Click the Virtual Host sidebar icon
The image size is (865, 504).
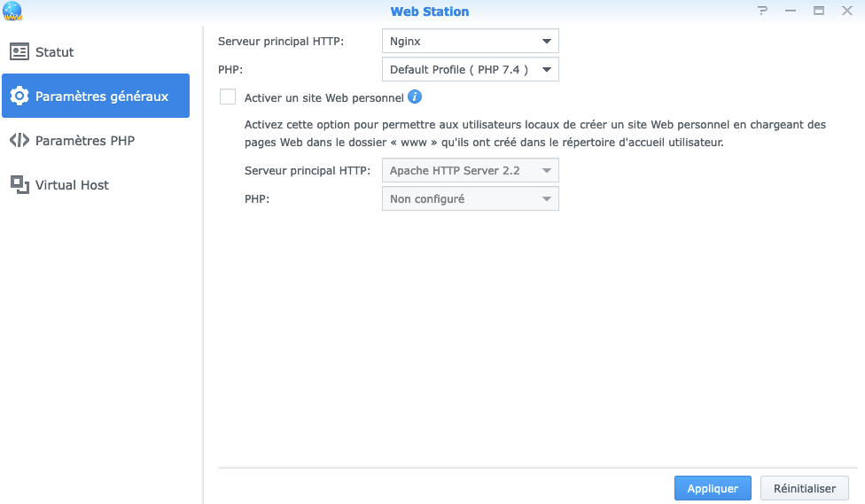19,184
